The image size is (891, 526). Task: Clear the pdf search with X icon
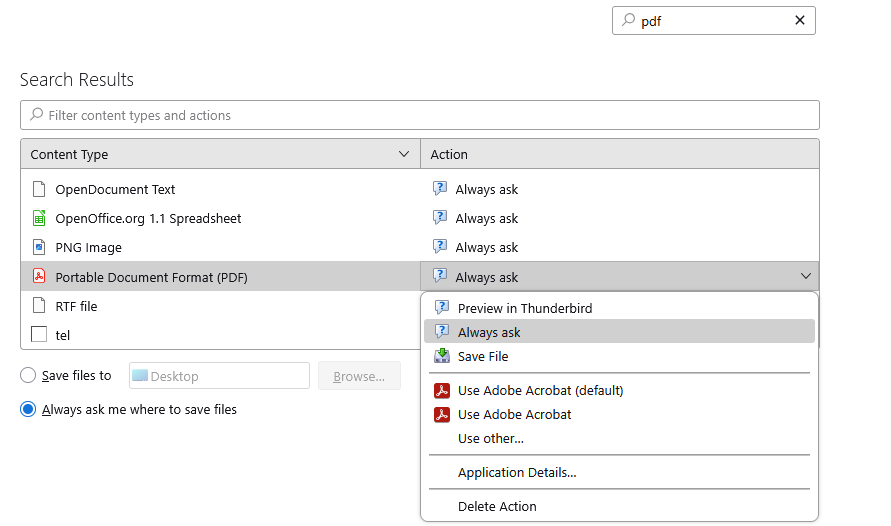pyautogui.click(x=800, y=21)
